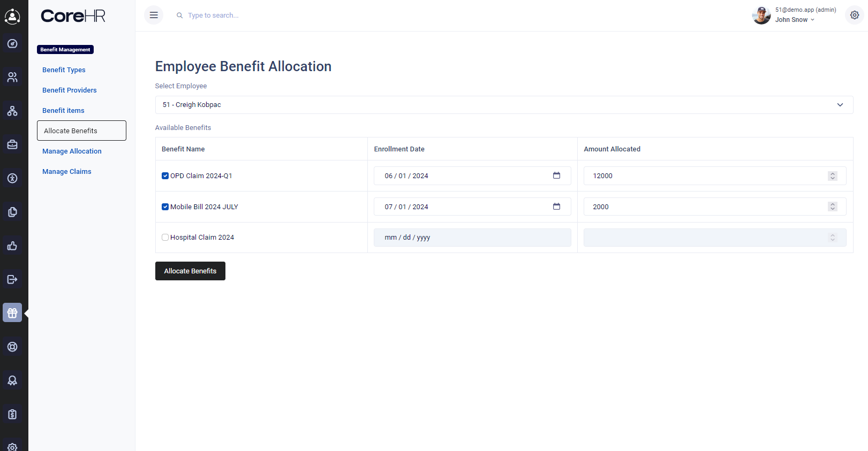Uncheck the OPD Claim 2024-Q1 checkbox

165,176
